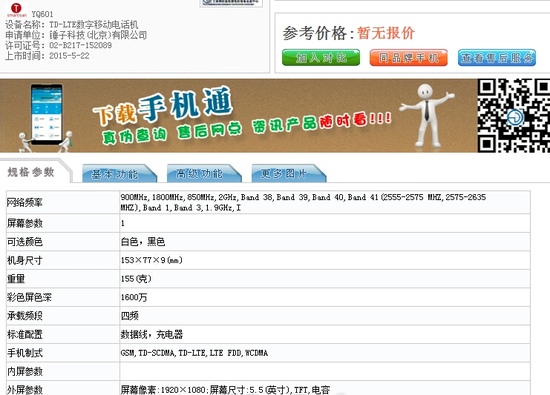Click the red Smartisan T logo icon
The width and height of the screenshot is (550, 395).
16,9
